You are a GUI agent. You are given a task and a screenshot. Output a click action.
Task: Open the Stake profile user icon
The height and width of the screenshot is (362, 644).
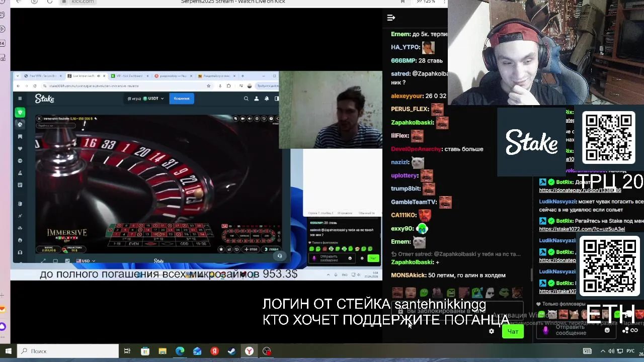click(256, 99)
